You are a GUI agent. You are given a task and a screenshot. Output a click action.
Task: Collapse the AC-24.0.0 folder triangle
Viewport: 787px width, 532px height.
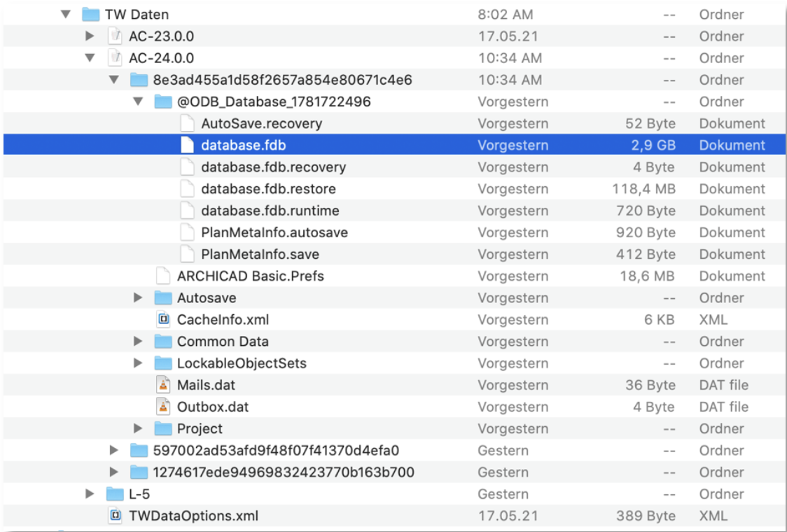pos(90,58)
